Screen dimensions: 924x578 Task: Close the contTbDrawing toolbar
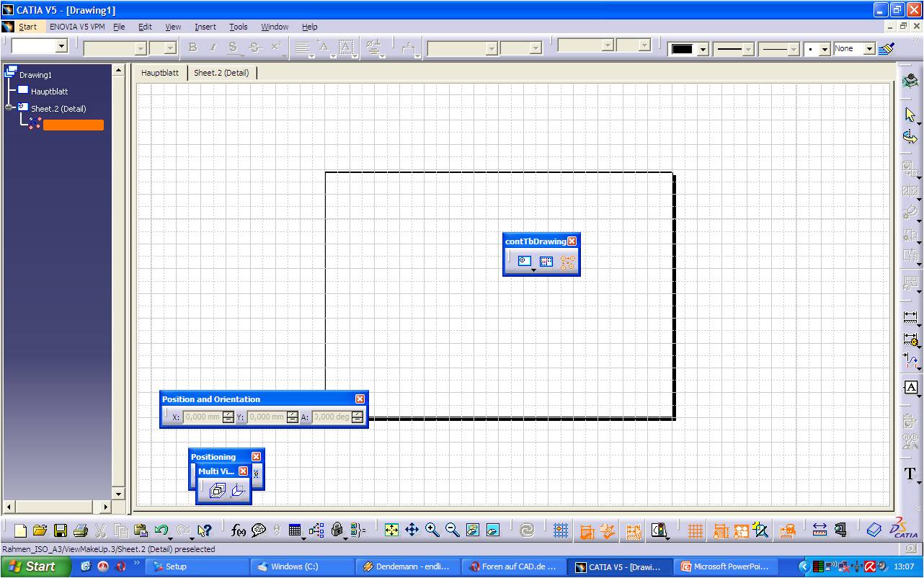572,241
